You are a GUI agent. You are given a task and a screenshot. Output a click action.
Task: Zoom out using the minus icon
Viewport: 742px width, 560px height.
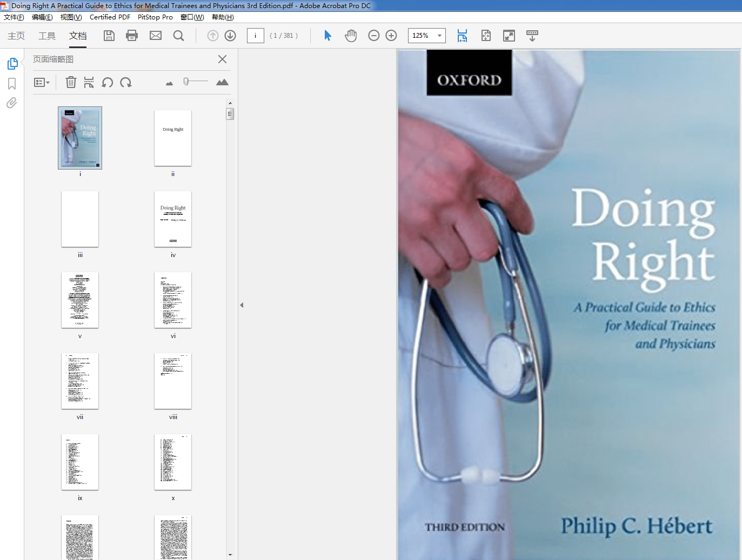[373, 35]
